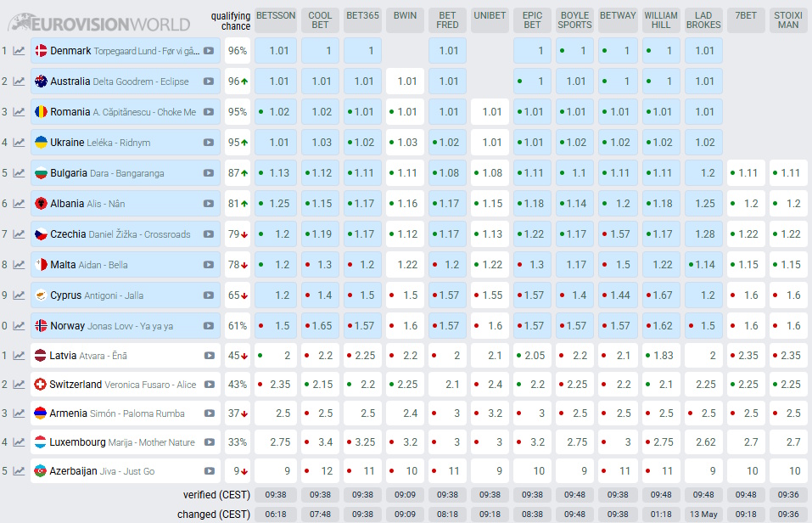Play Bulgaria's Bangaranga video icon

click(x=209, y=173)
